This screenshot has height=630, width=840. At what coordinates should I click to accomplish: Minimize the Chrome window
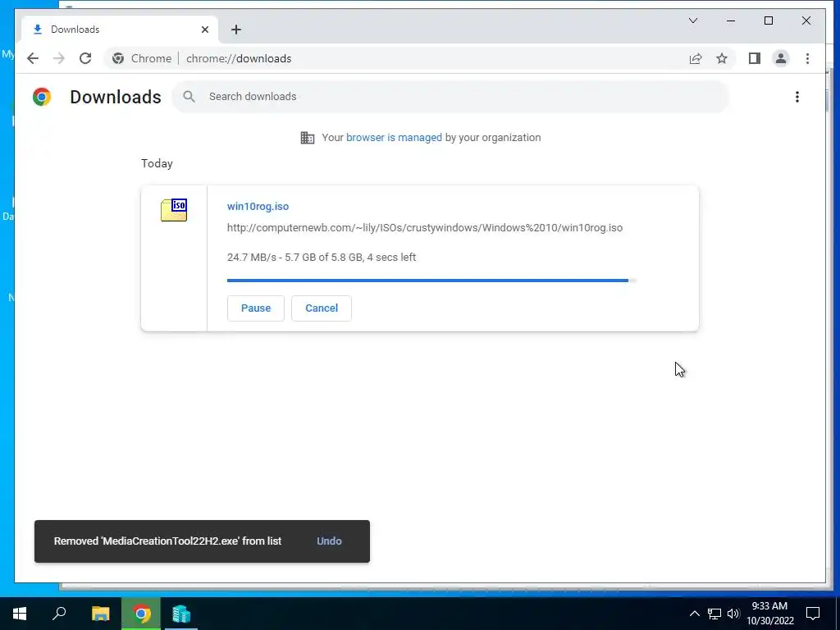point(731,21)
